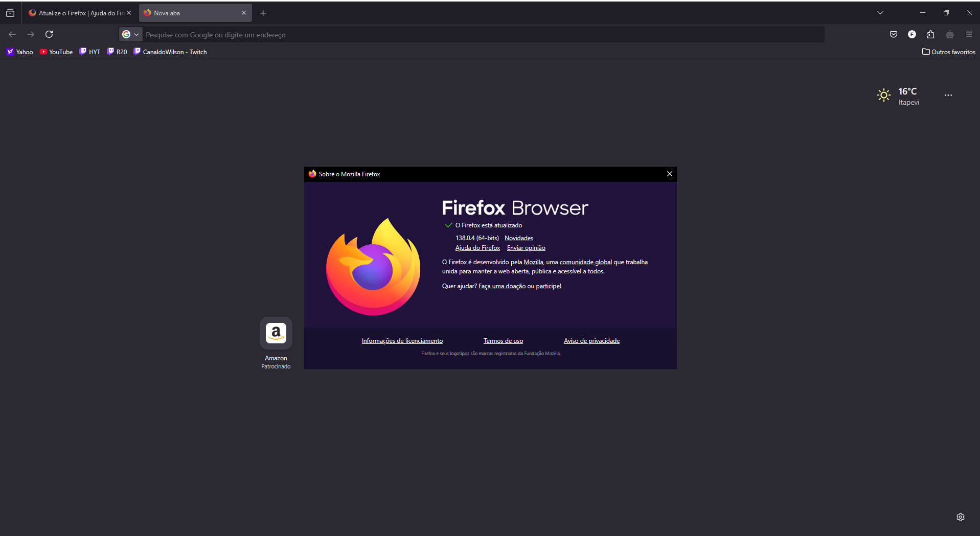Screen dimensions: 980x536
Task: Open the CanaldoWilson - Twitch bookmark
Action: [x=170, y=52]
